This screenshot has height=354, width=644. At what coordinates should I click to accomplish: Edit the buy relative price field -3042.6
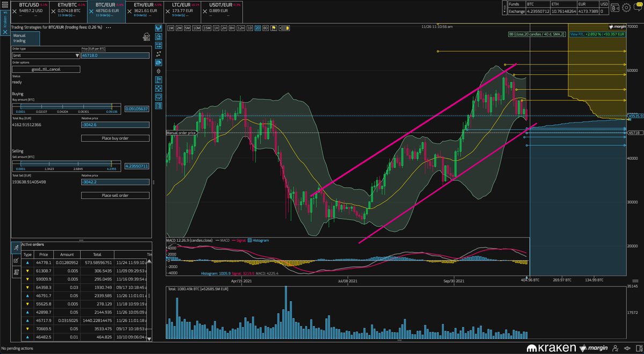(115, 125)
